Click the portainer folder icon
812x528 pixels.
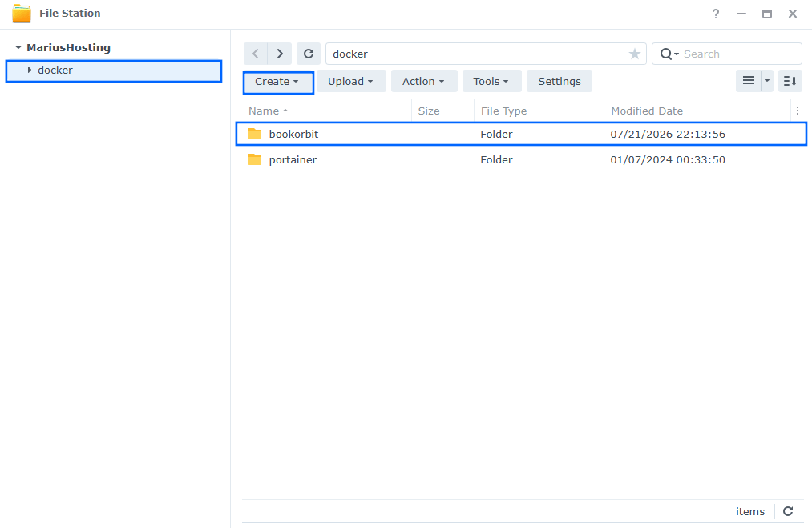pos(255,160)
